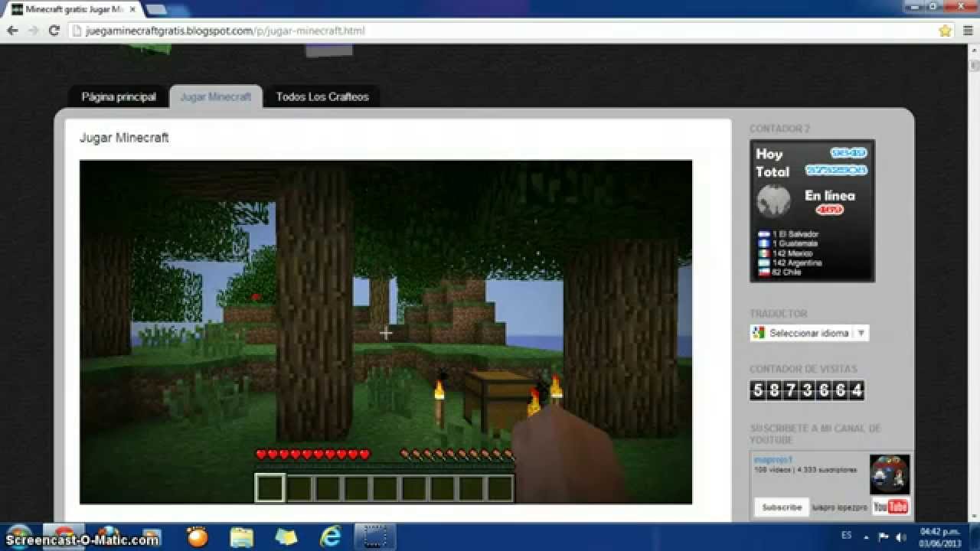Open the Windows Start button
Image resolution: width=980 pixels, height=551 pixels.
coord(18,537)
